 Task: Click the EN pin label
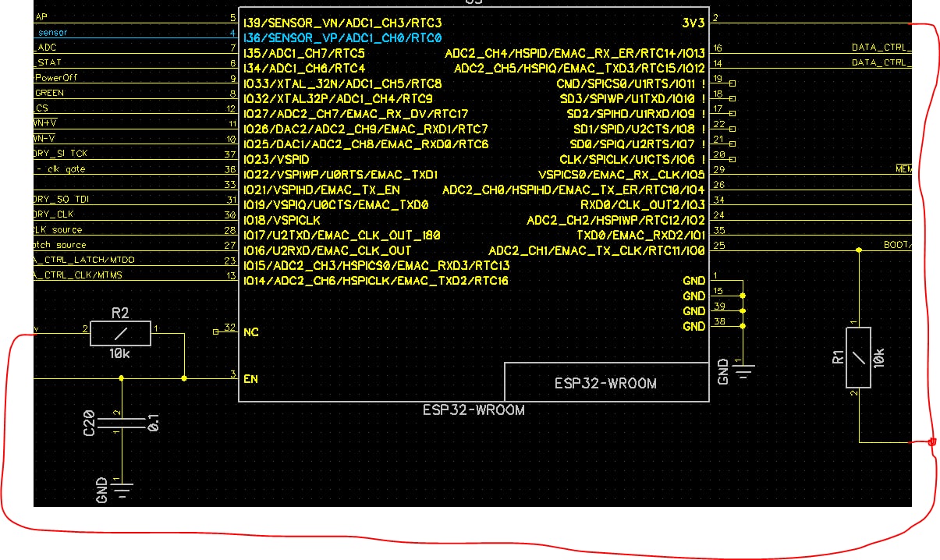pyautogui.click(x=250, y=379)
